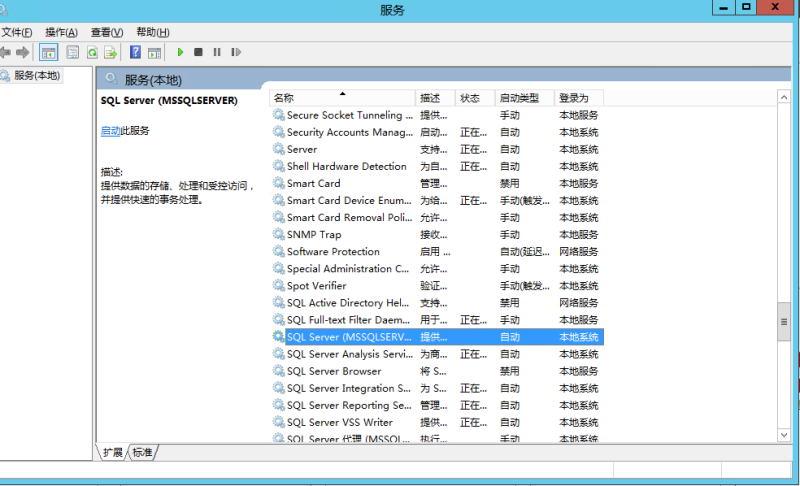Click the vertical scrollbar thumb
800x486 pixels.
784,322
